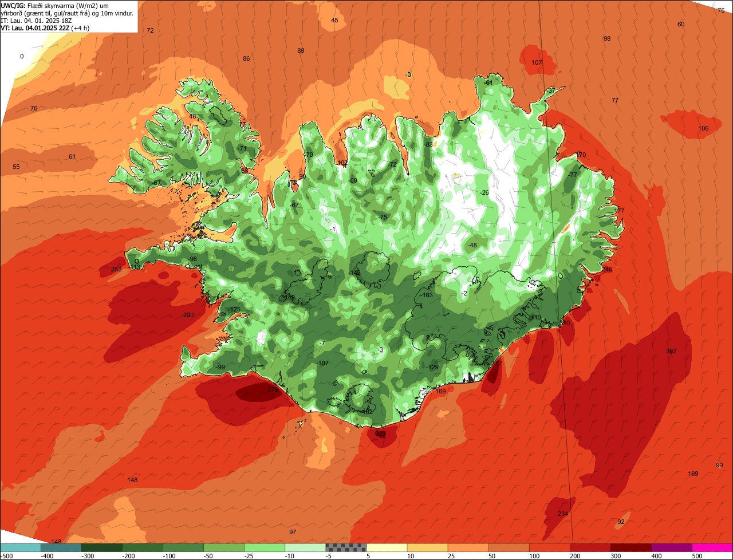Click the '45' value at the top centre
This screenshot has height=560, width=733.
tap(334, 20)
